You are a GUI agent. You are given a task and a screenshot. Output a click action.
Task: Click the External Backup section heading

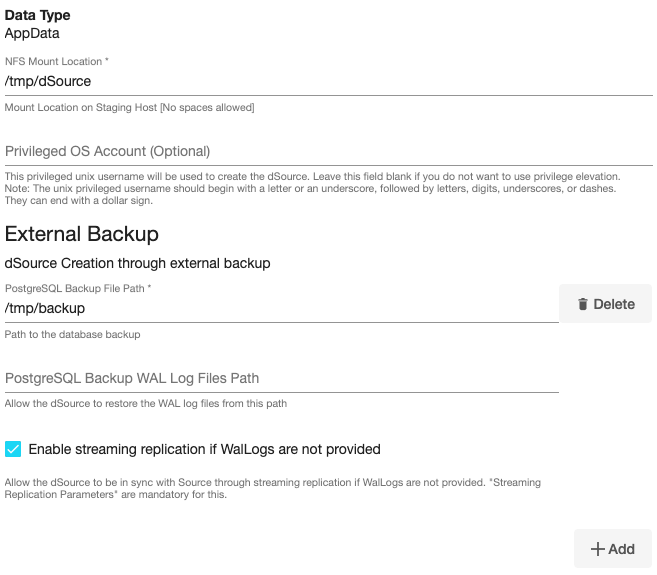(82, 234)
